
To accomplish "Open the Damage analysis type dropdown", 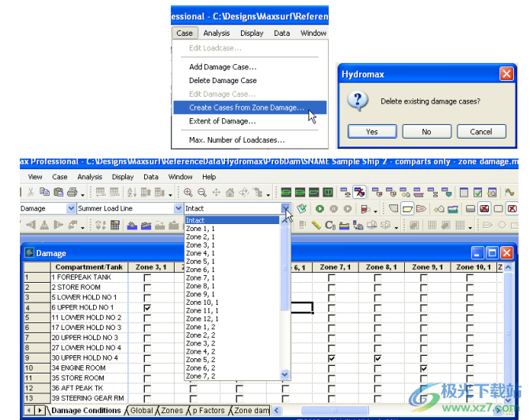I will tap(71, 209).
